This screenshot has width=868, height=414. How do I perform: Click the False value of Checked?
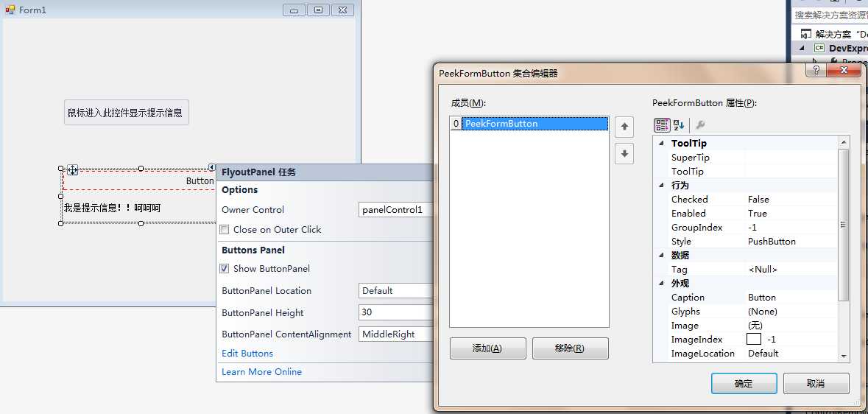(x=758, y=200)
